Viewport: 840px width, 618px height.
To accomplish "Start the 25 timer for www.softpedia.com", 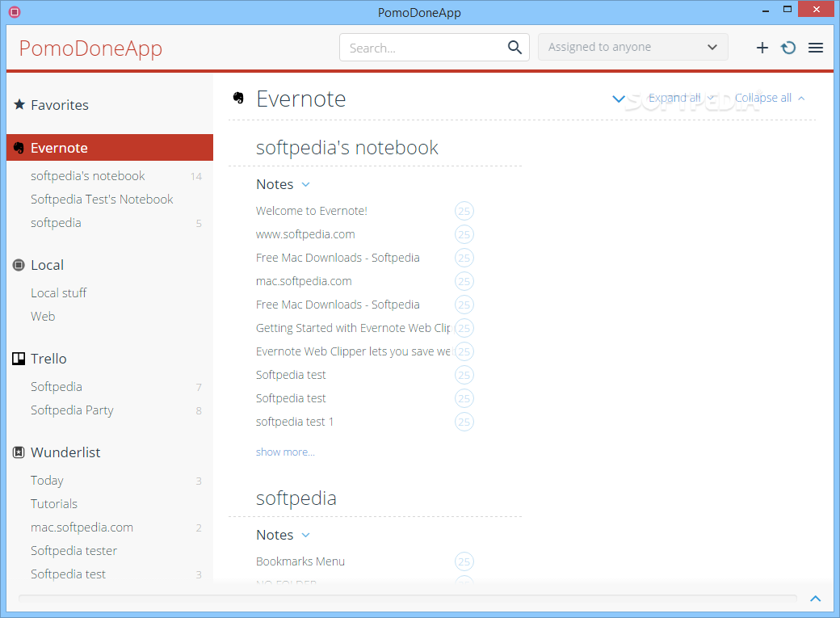I will click(x=464, y=234).
